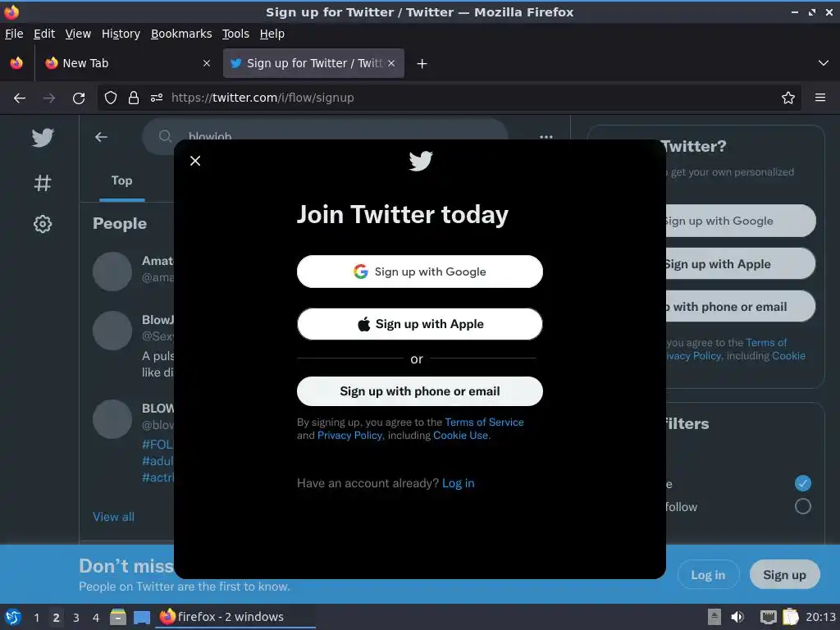Open Explore via the hashtag icon
This screenshot has width=840, height=630.
43,183
